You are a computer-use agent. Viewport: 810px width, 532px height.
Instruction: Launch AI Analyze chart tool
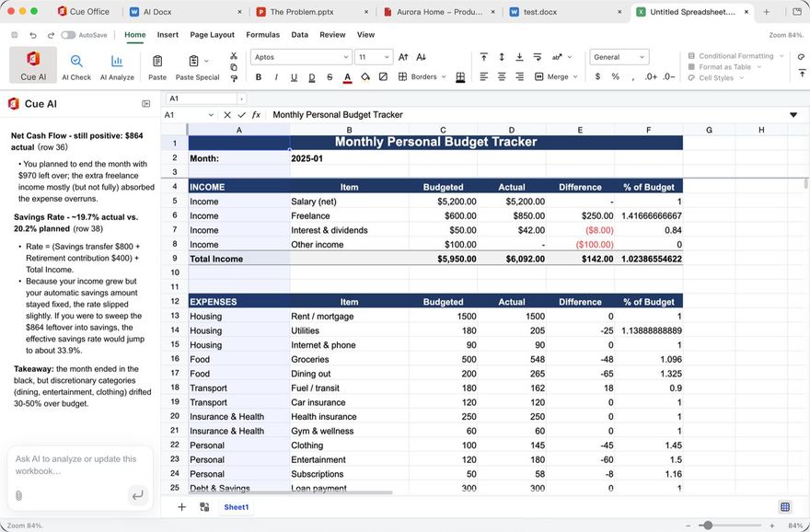click(117, 68)
